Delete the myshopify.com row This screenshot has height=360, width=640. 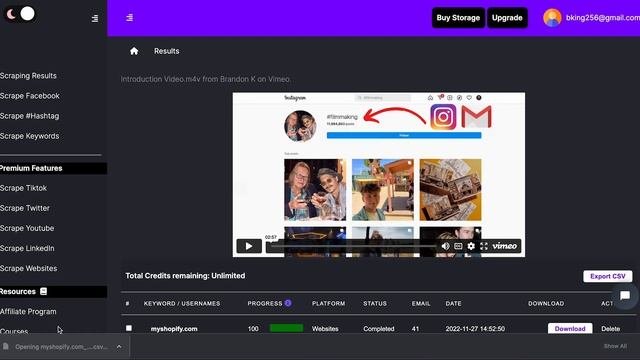610,329
